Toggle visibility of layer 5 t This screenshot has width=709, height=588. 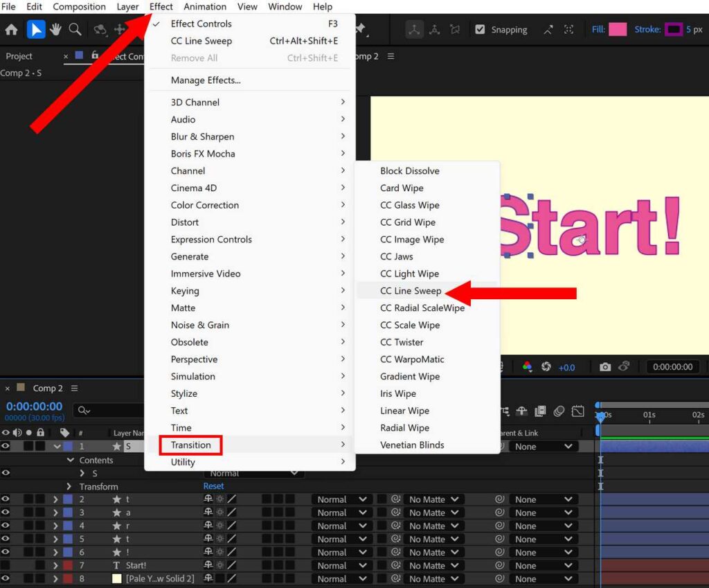point(6,539)
